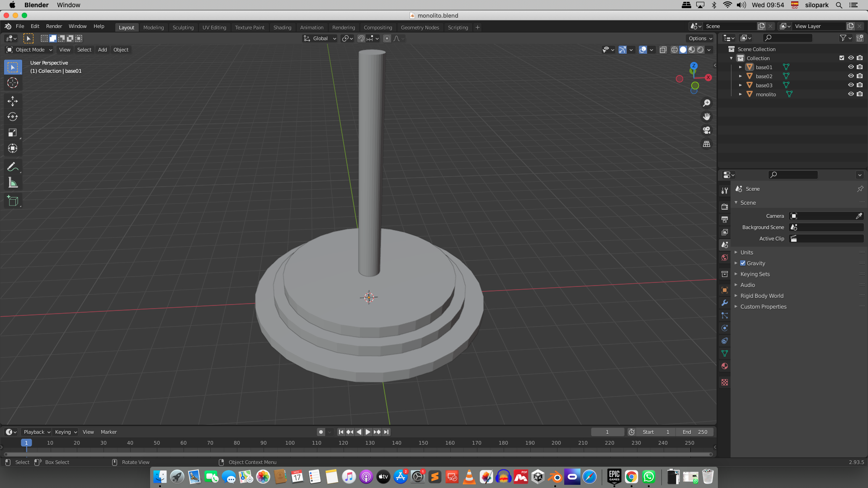Toggle the Gravity checkbox
The width and height of the screenshot is (868, 488).
coord(743,263)
